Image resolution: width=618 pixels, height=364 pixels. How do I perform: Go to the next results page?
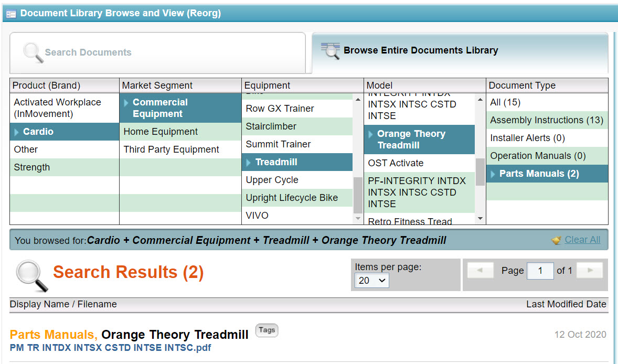click(590, 270)
